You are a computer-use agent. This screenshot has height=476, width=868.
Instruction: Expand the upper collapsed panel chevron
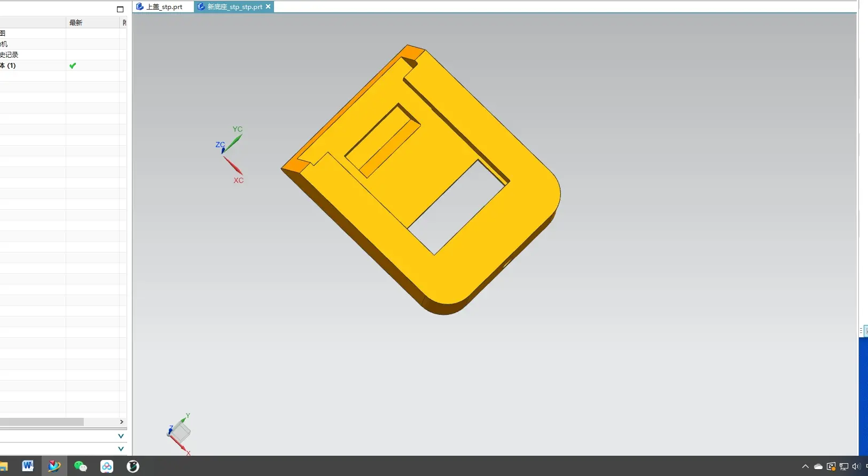pos(121,436)
